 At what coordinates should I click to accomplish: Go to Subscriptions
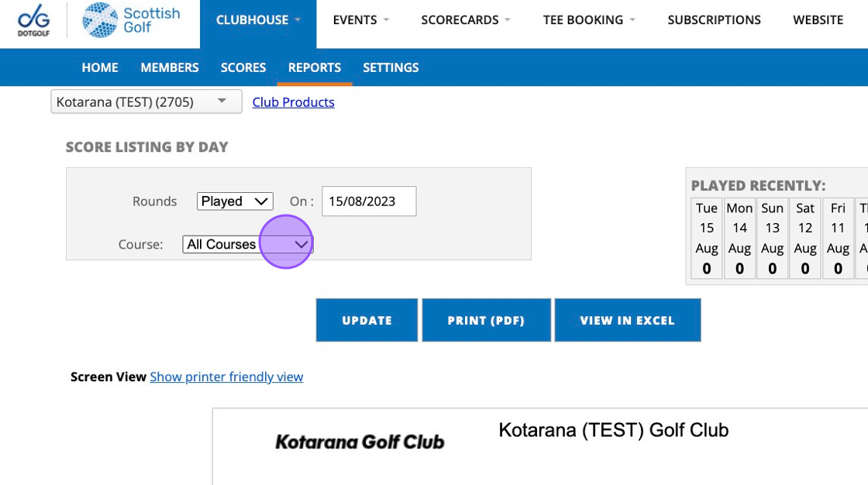coord(714,20)
